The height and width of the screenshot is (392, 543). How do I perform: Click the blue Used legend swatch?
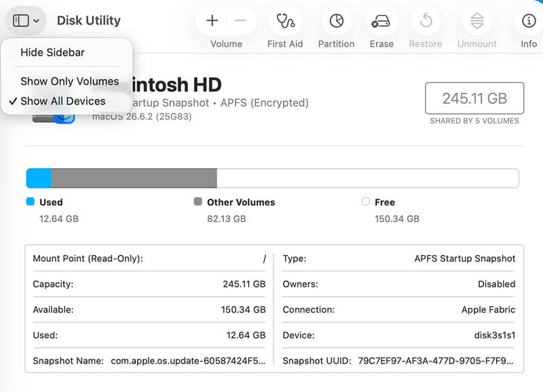tap(31, 201)
